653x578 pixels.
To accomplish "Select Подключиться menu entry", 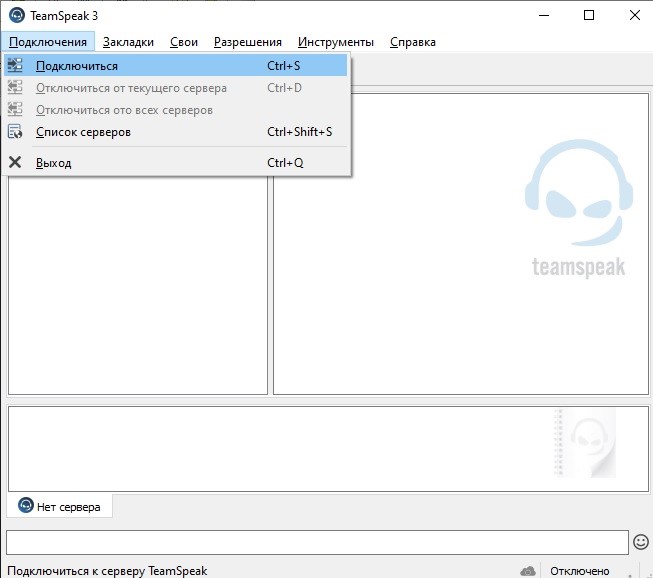I will click(175, 66).
